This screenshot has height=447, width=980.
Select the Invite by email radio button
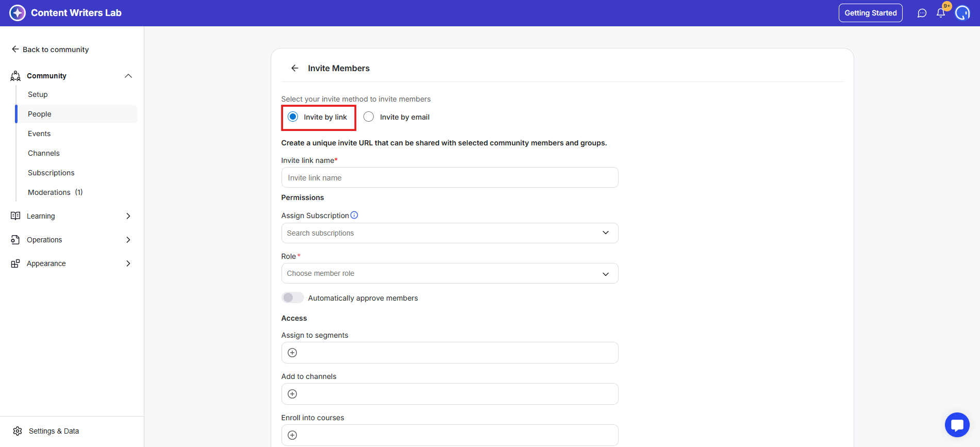coord(369,117)
